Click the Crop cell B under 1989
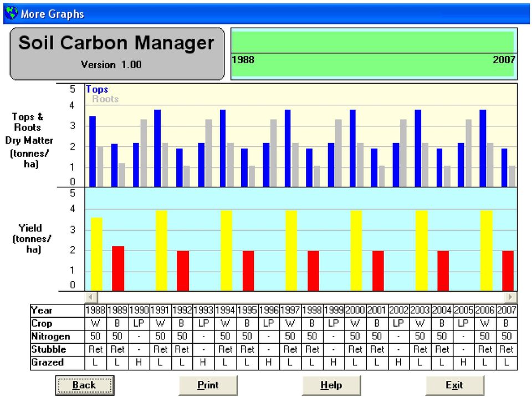The image size is (532, 397). point(117,324)
